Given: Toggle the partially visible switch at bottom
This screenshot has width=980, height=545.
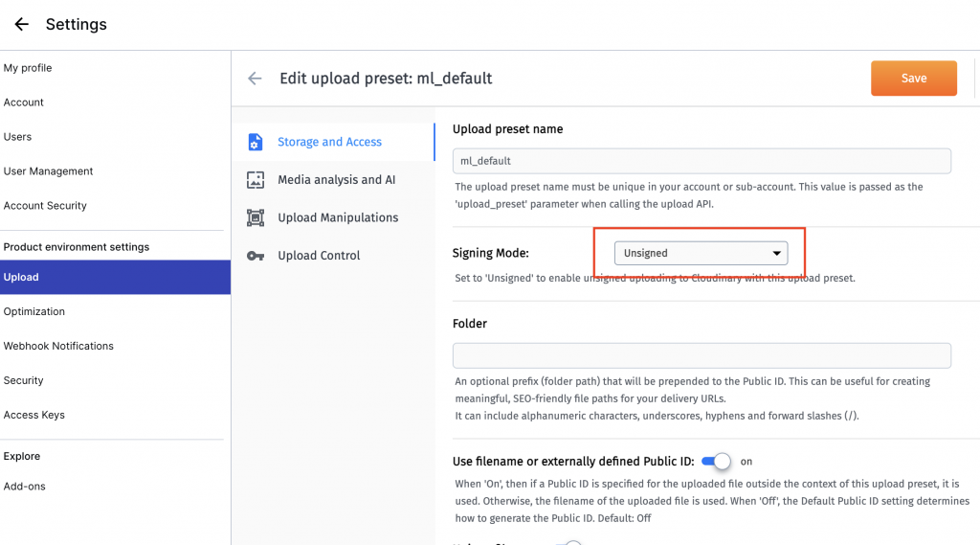Looking at the screenshot, I should (568, 542).
